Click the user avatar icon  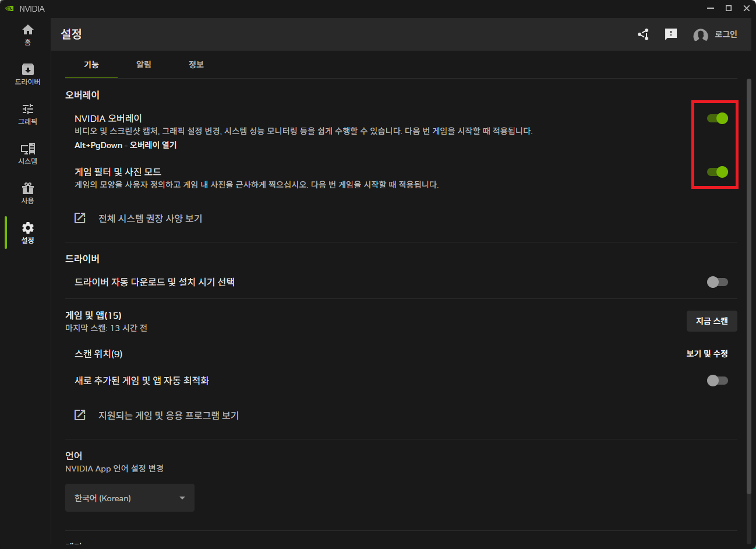click(700, 35)
